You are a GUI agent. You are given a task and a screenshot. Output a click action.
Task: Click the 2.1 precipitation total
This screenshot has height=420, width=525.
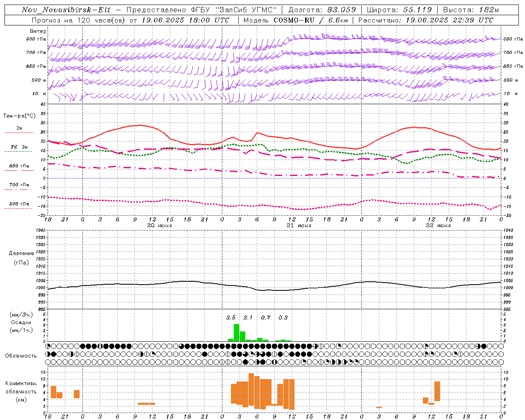click(x=248, y=317)
